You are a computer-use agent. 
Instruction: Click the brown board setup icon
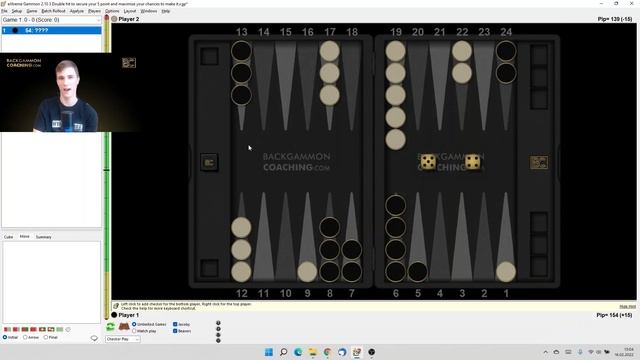(124, 327)
